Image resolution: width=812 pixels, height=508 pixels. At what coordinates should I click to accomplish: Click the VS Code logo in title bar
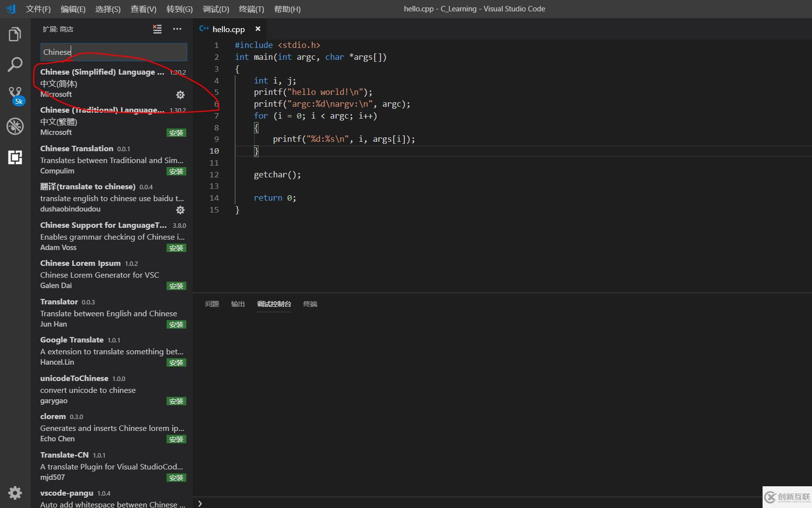[10, 9]
